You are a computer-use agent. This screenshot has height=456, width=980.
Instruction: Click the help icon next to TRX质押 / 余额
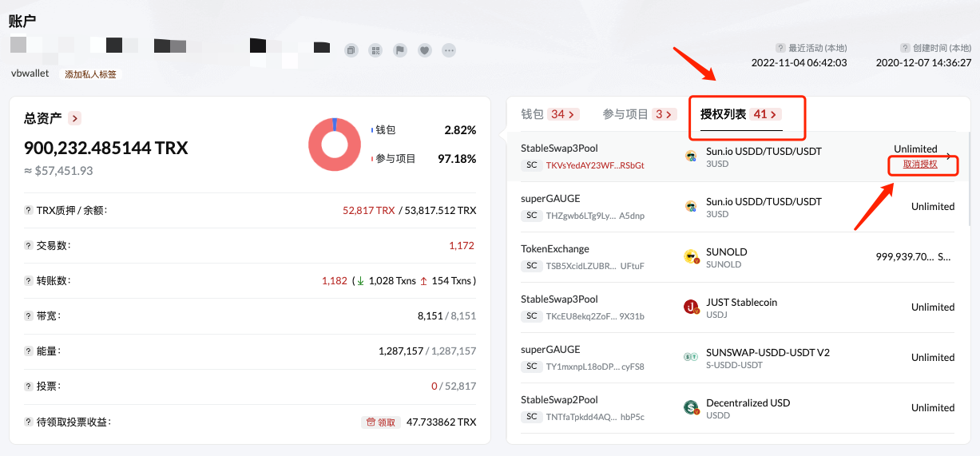(x=29, y=211)
